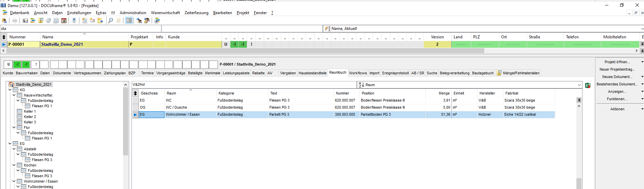Click the mobile phone toolbar icon

pyautogui.click(x=74, y=21)
